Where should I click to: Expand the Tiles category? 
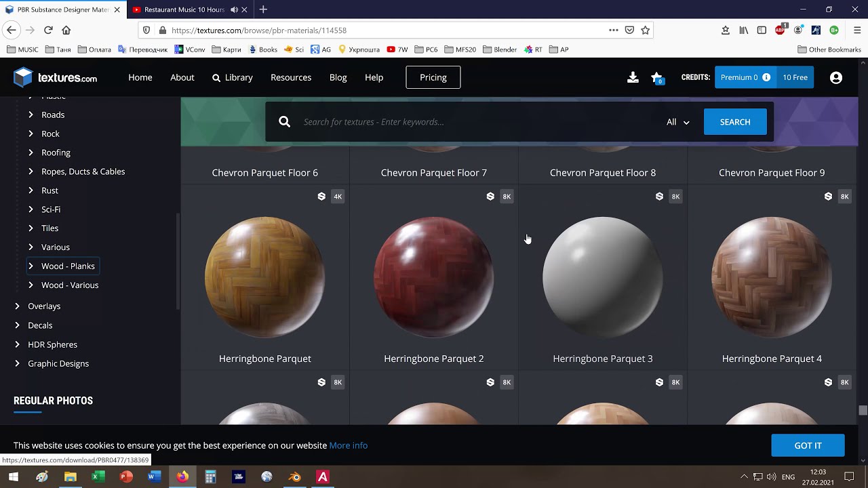31,228
